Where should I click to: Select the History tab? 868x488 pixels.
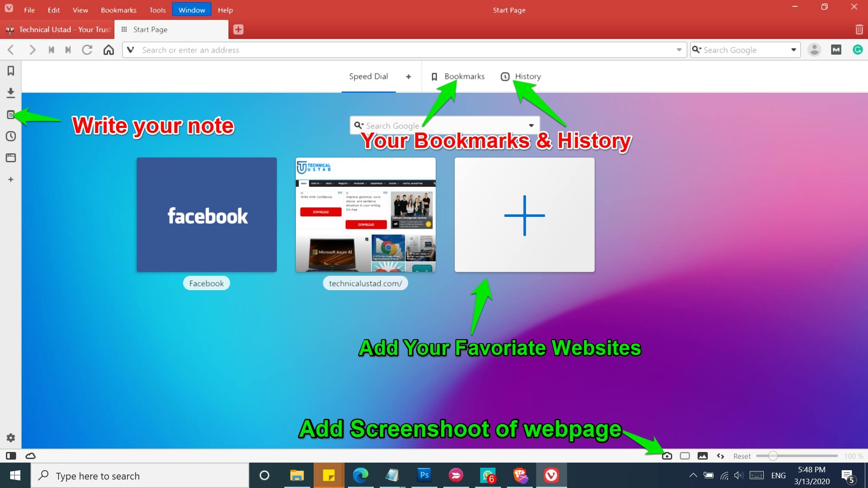point(527,76)
